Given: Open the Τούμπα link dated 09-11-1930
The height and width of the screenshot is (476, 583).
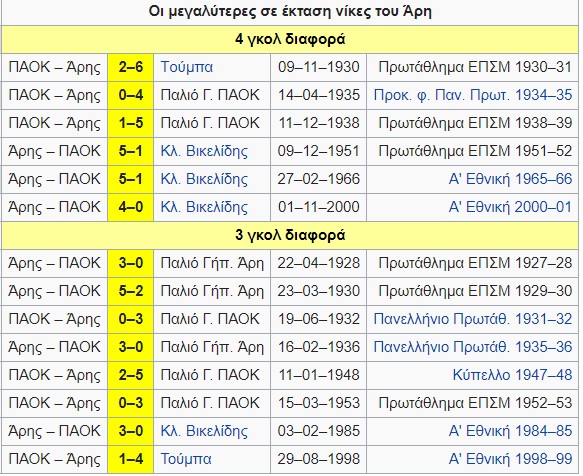Looking at the screenshot, I should [x=187, y=67].
